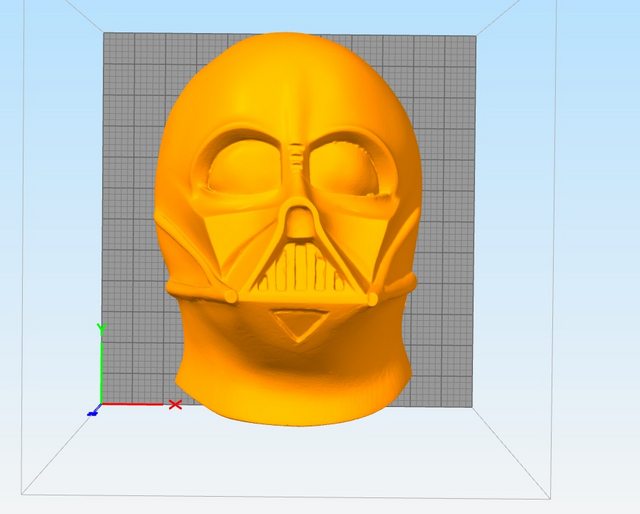The width and height of the screenshot is (640, 514).
Task: Click the red X axis label
Action: point(175,405)
